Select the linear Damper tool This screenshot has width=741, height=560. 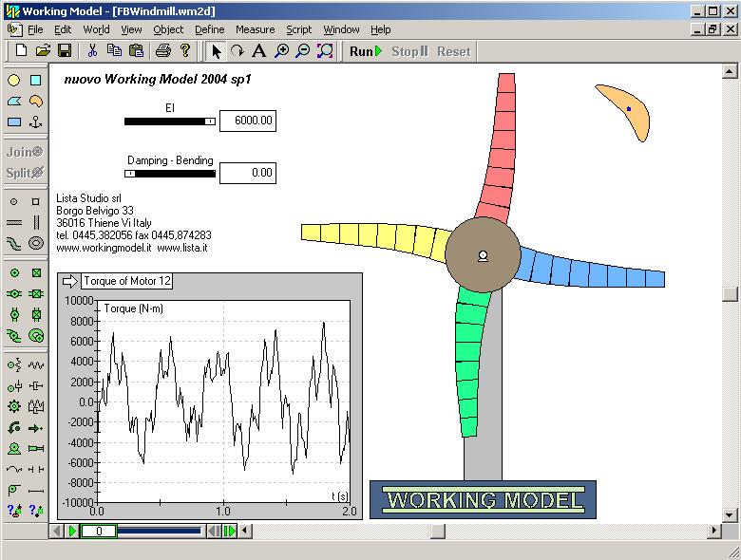pos(36,385)
